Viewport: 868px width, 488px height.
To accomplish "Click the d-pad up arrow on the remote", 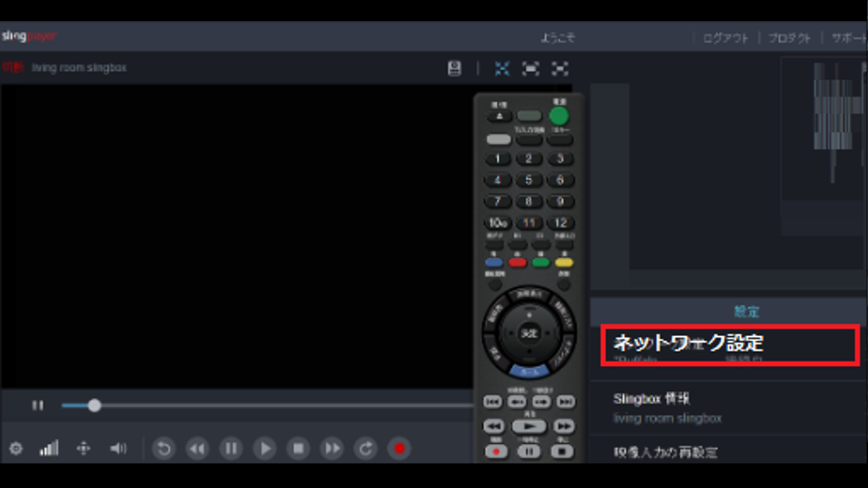I will (529, 314).
